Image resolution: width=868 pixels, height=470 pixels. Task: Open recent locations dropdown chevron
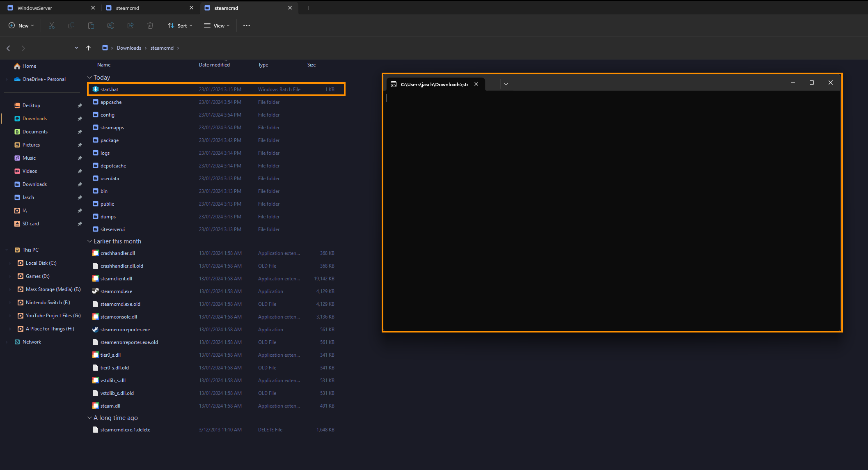(76, 48)
